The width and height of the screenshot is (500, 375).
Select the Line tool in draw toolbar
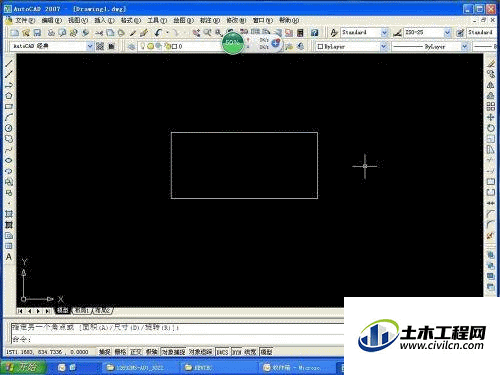click(x=9, y=63)
